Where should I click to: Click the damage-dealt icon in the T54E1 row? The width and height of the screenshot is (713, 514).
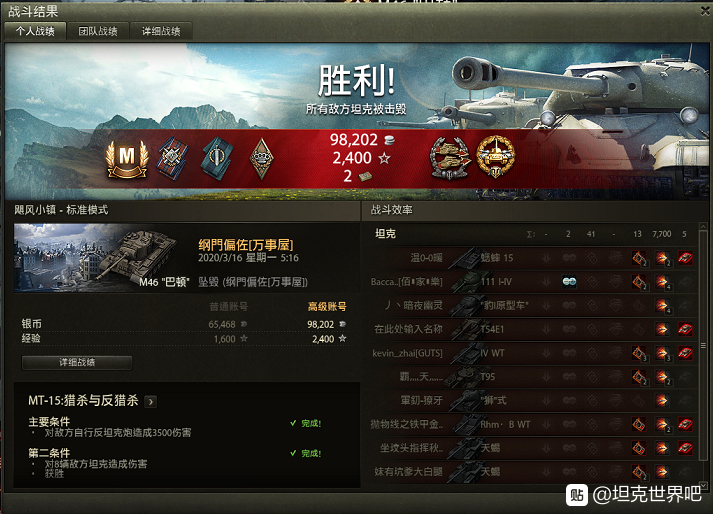662,329
